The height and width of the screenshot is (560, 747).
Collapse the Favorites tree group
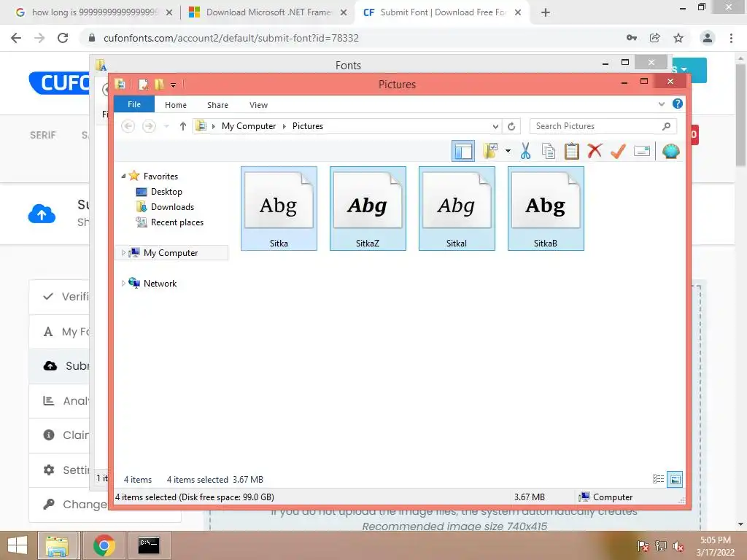tap(123, 176)
